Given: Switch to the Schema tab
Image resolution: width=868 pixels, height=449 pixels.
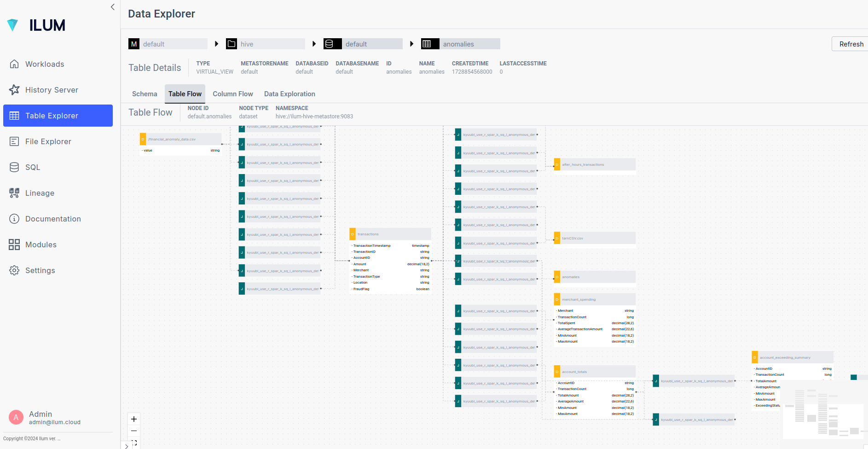Looking at the screenshot, I should point(145,94).
